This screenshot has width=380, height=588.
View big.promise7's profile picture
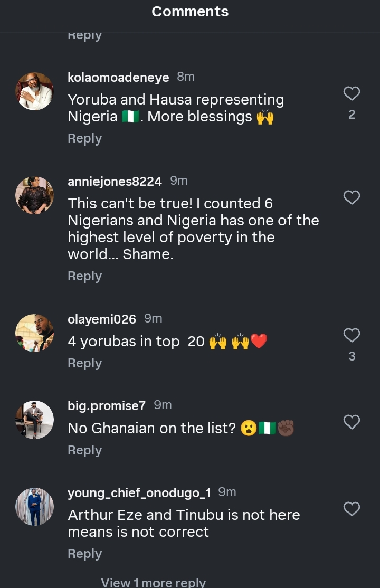35,420
